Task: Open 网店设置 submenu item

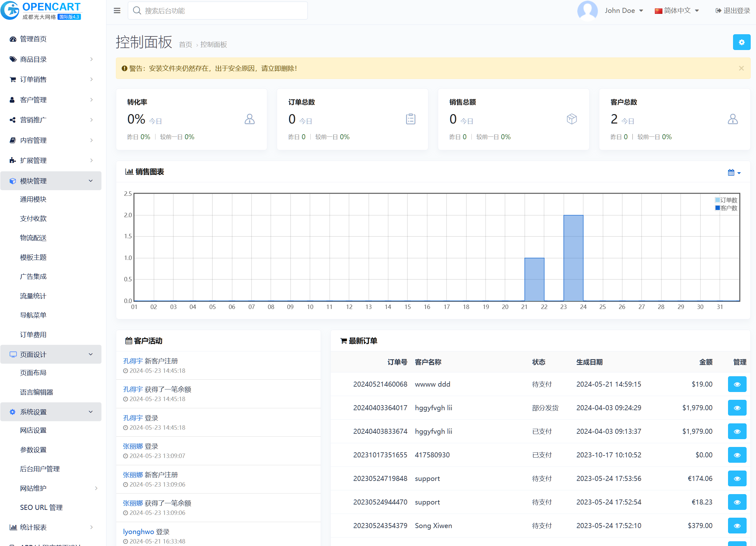Action: 33,430
